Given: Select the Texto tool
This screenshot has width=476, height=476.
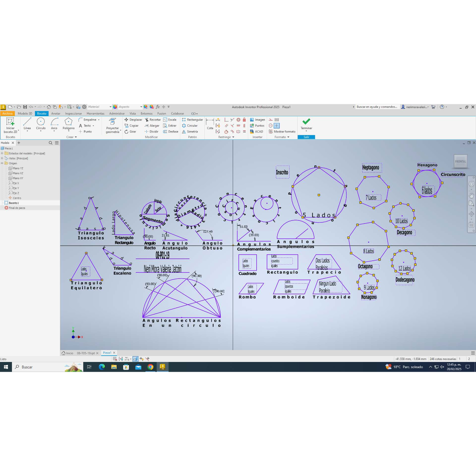Looking at the screenshot, I should pos(86,126).
